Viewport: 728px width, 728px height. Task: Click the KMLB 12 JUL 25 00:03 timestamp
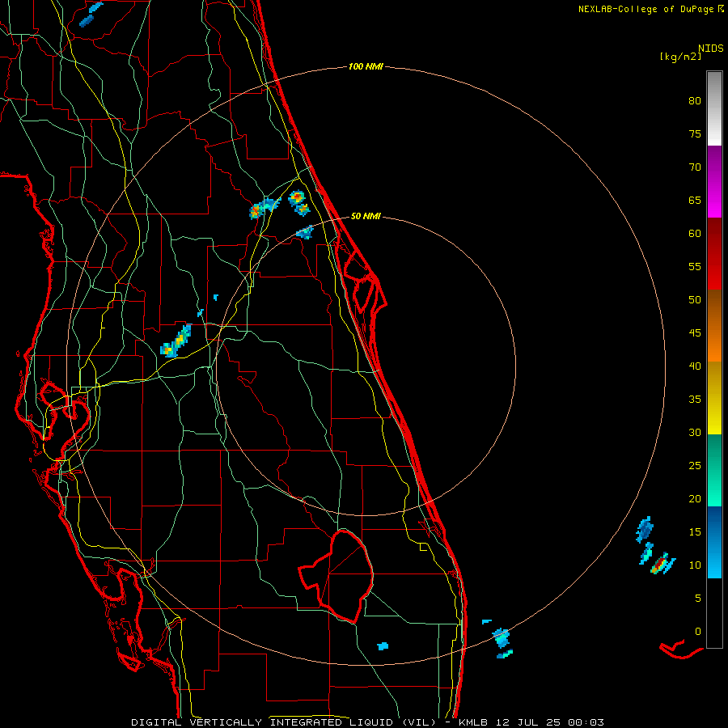tap(531, 722)
